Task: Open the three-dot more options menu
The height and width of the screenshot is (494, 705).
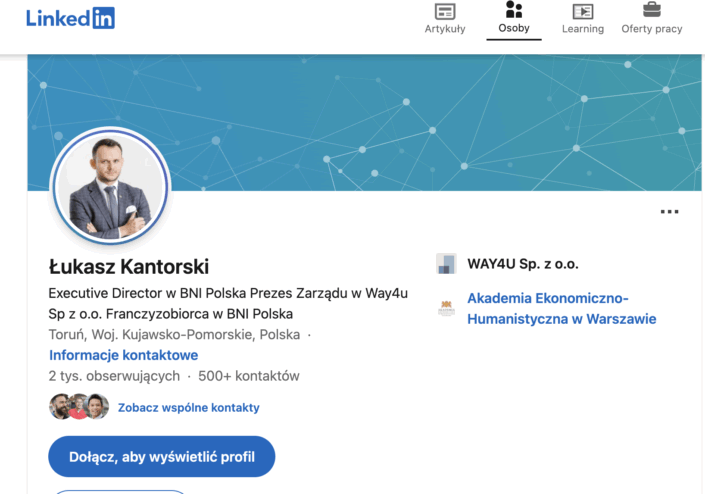Action: 669,212
